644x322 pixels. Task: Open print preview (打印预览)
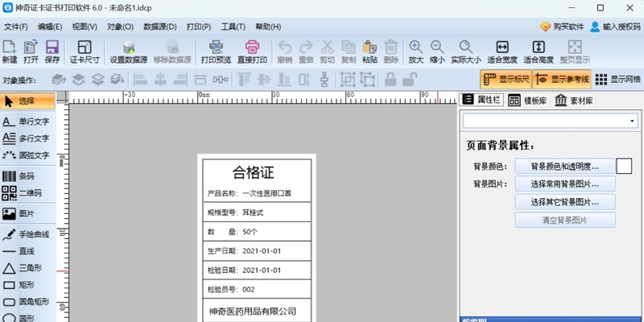(x=216, y=52)
